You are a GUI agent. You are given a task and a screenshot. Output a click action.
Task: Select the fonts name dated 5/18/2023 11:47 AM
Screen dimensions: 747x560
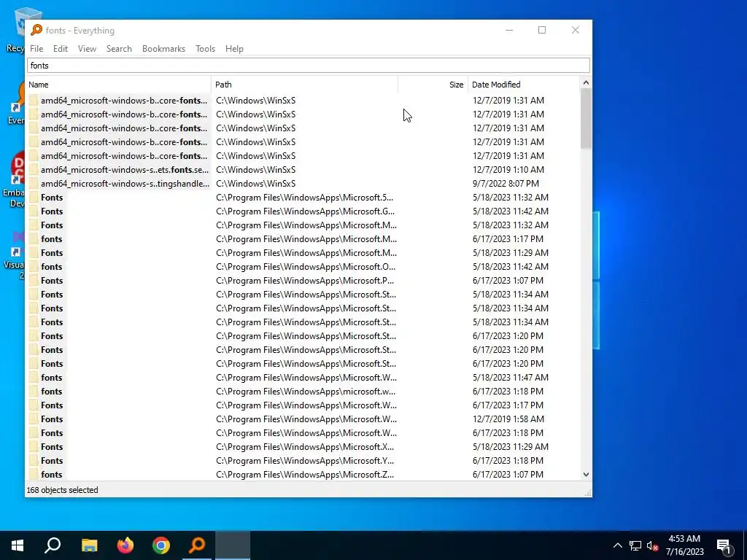52,378
